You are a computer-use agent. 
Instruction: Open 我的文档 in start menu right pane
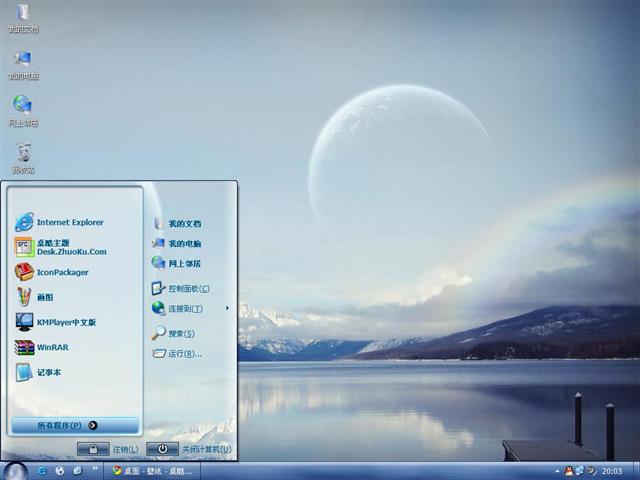point(177,223)
